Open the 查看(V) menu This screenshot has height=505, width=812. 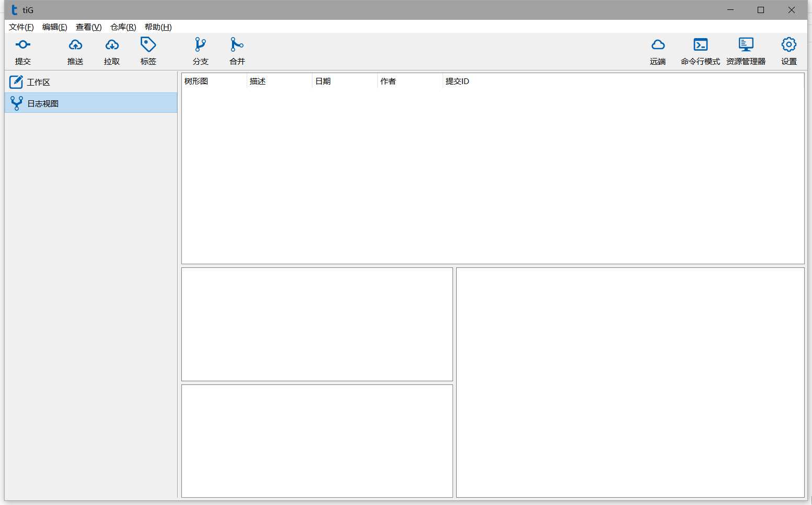[x=89, y=27]
